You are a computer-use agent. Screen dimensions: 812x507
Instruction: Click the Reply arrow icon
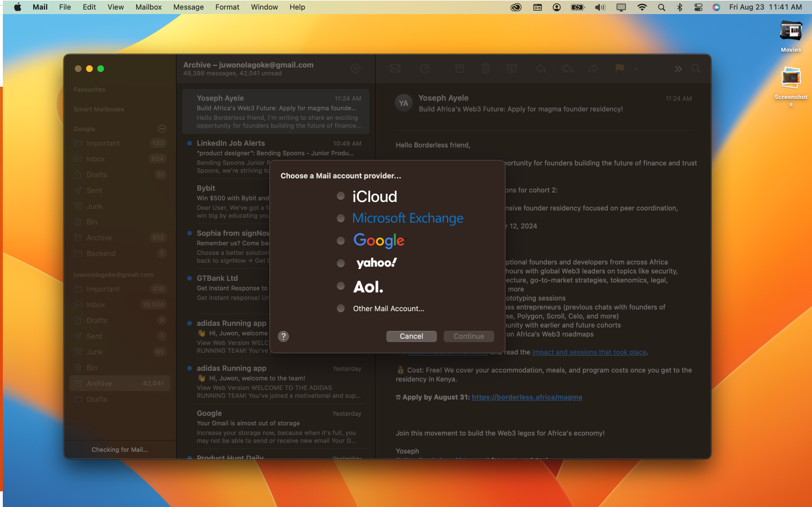pyautogui.click(x=541, y=69)
